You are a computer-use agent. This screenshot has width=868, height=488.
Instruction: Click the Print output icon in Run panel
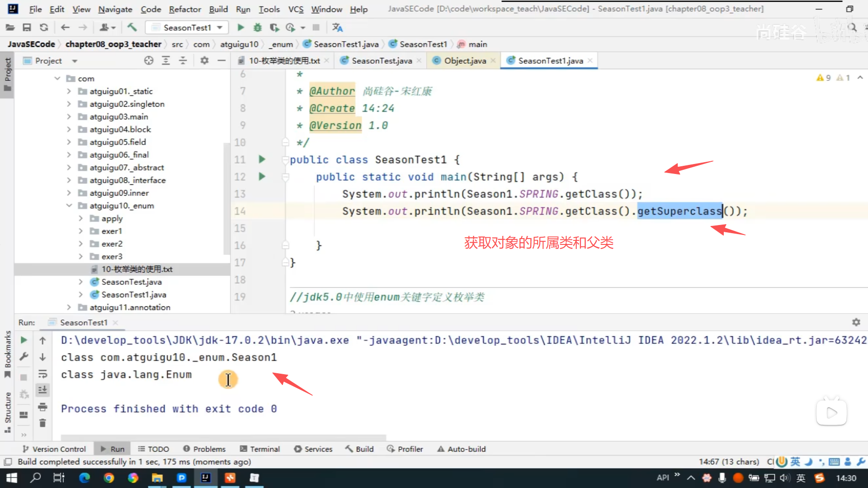pyautogui.click(x=42, y=407)
